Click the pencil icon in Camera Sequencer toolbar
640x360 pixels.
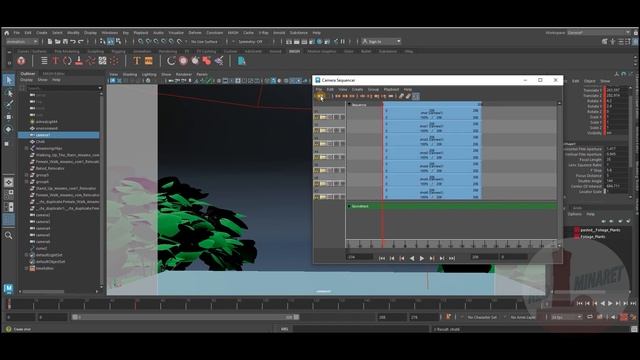click(401, 96)
